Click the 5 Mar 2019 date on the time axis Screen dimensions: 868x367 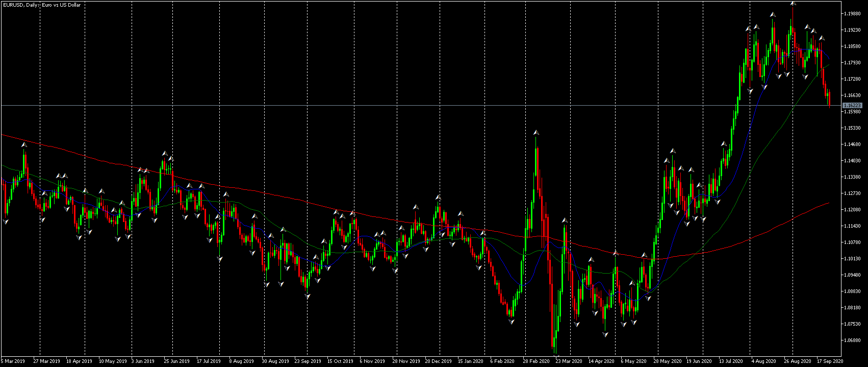point(14,361)
